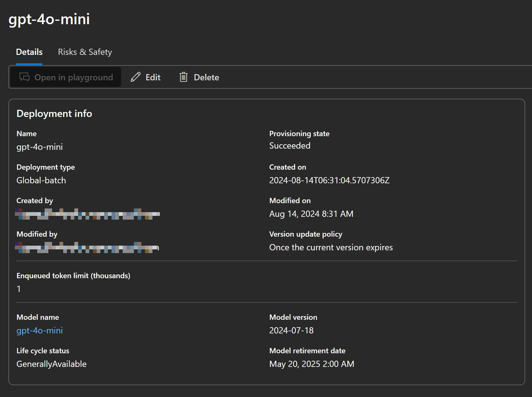
Task: Click the Model retirement date label
Action: (x=307, y=351)
